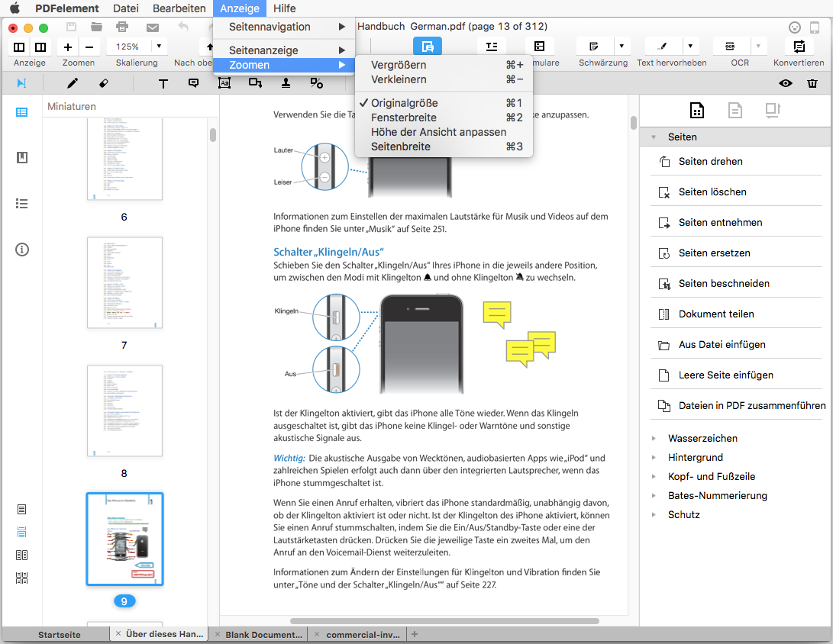Select single page view mode icon
The width and height of the screenshot is (833, 644).
pyautogui.click(x=22, y=509)
